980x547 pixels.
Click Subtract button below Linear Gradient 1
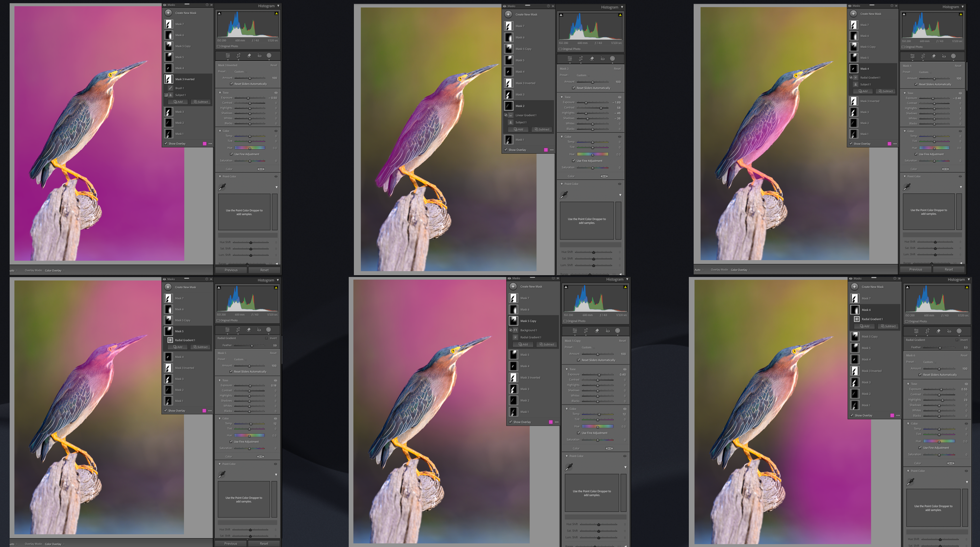coord(542,129)
